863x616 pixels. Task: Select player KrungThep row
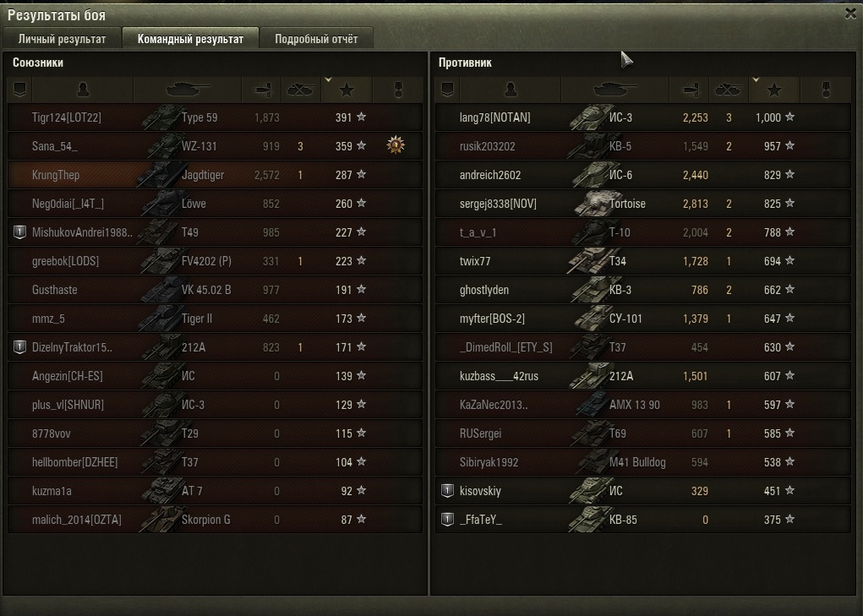[x=216, y=175]
